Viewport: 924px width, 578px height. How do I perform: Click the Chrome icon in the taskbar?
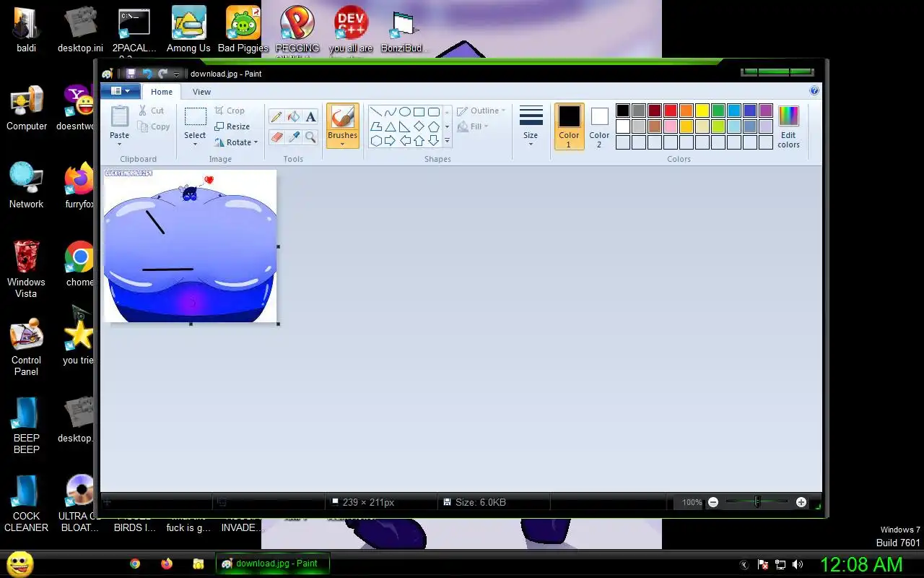pos(135,564)
